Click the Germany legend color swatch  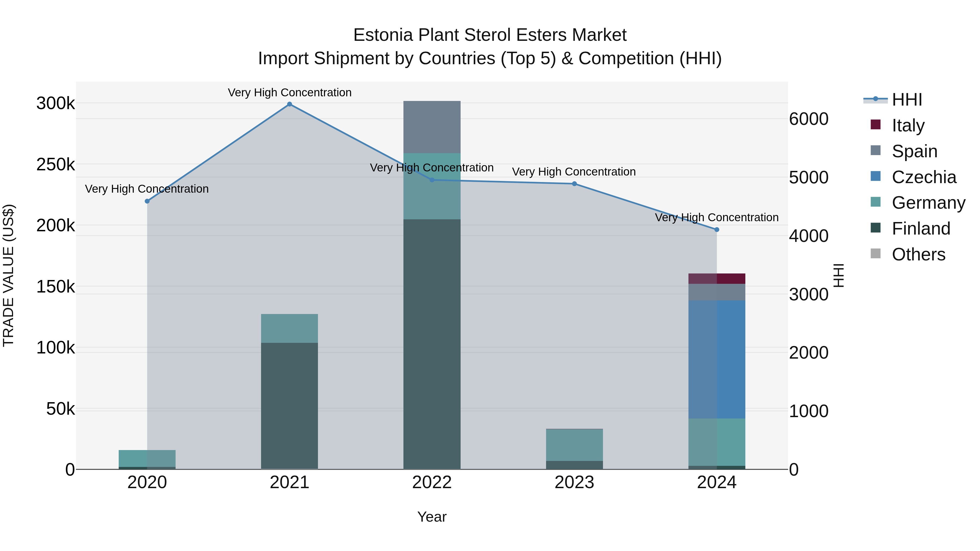875,202
